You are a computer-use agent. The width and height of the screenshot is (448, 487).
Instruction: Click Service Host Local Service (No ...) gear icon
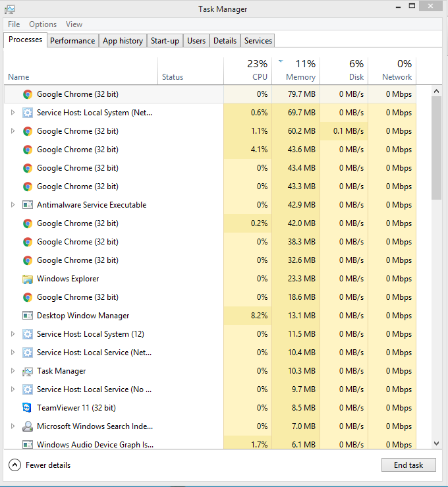[x=28, y=389]
